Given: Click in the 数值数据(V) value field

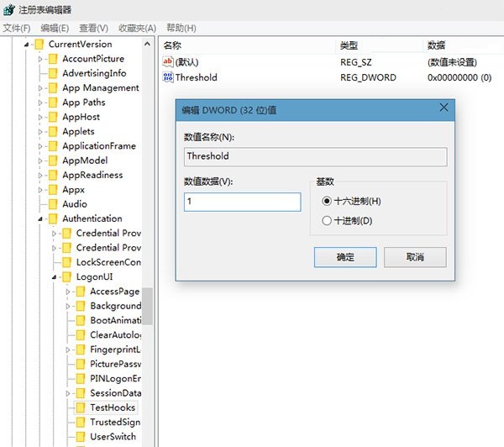Looking at the screenshot, I should [243, 202].
